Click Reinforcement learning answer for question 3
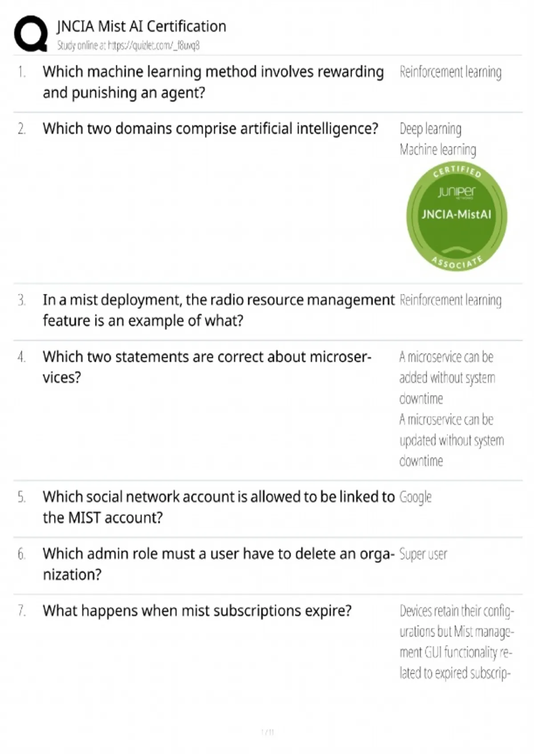Image resolution: width=534 pixels, height=756 pixels. [450, 300]
